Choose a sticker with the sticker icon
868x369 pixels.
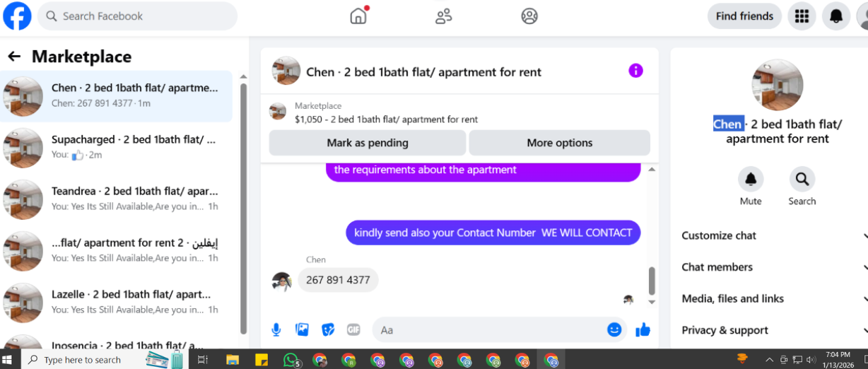click(x=328, y=329)
